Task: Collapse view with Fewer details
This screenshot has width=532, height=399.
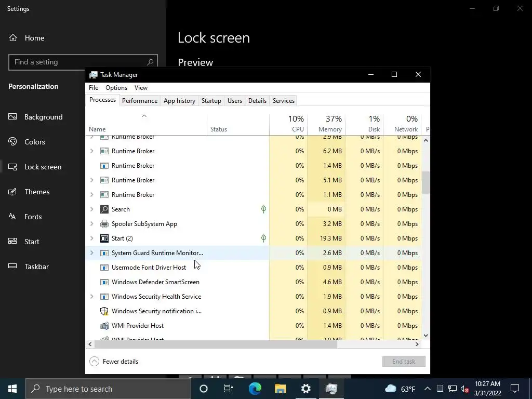Action: [114, 362]
